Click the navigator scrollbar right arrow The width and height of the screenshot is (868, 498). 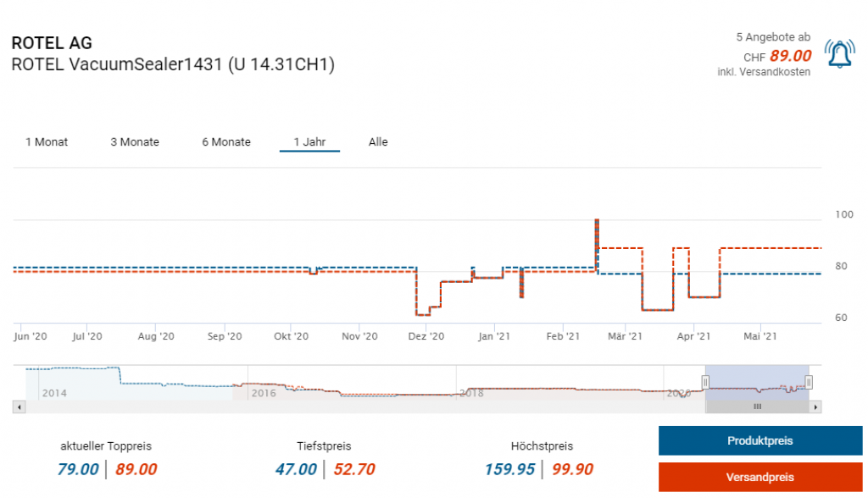click(815, 407)
